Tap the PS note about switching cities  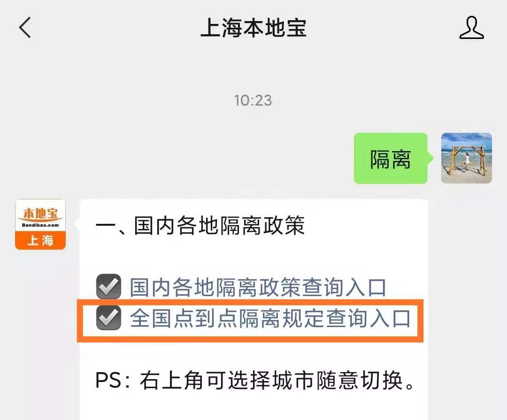[255, 381]
